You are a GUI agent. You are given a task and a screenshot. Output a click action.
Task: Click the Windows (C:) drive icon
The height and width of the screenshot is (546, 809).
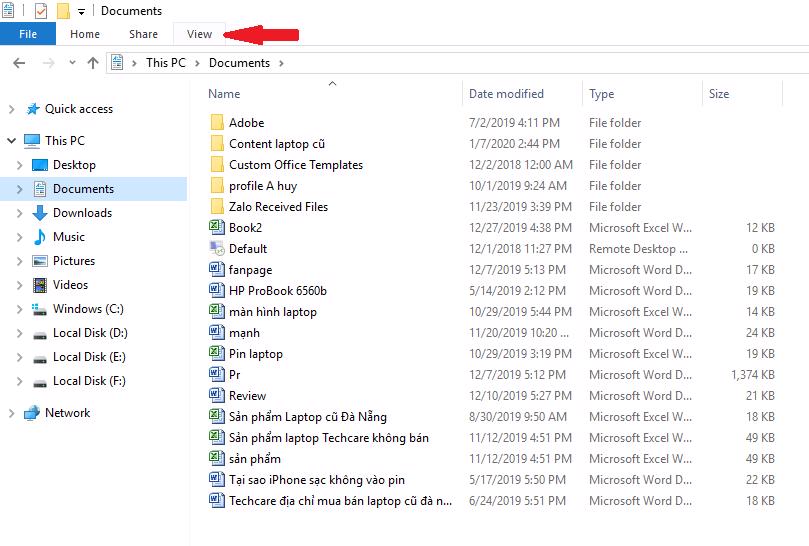click(40, 309)
